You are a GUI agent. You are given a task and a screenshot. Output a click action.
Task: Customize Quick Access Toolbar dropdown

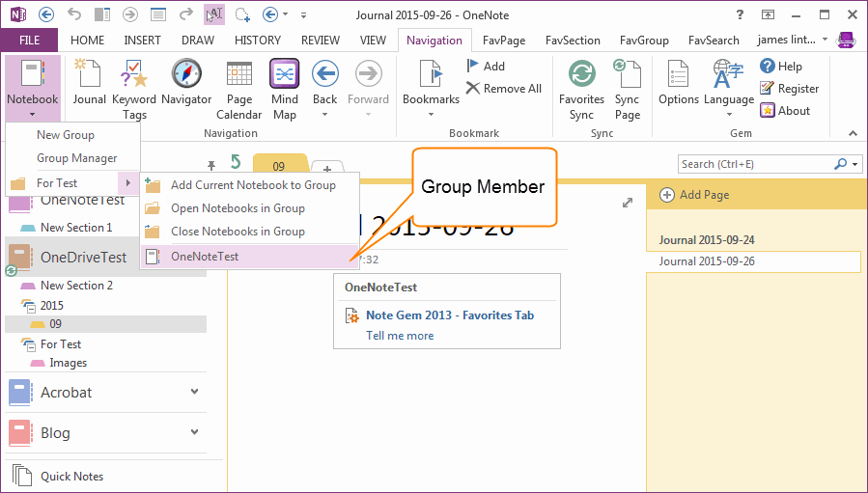click(x=303, y=15)
